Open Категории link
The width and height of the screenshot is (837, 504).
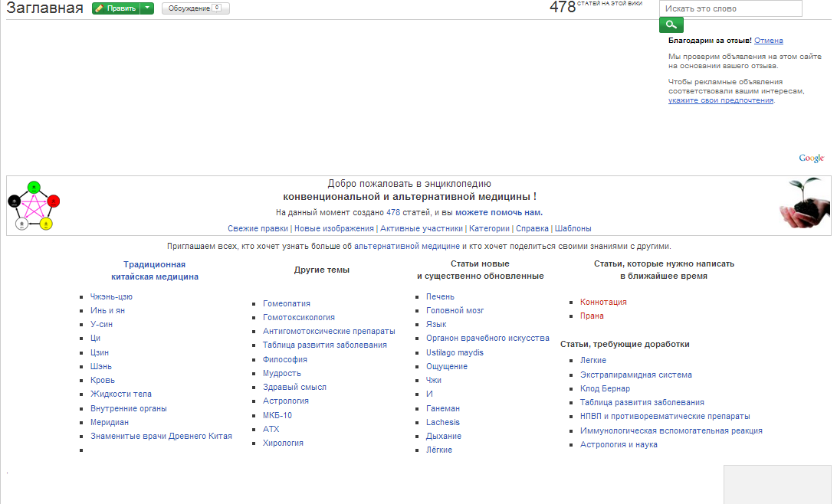pos(489,228)
